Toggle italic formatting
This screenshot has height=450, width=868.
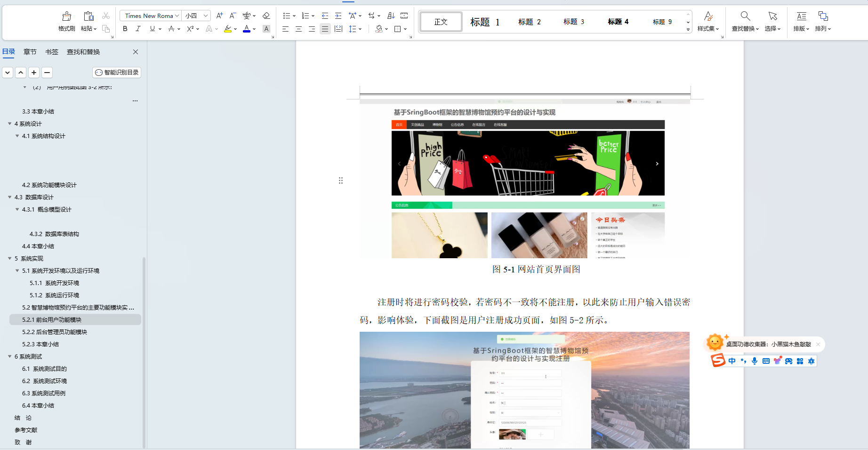tap(138, 29)
